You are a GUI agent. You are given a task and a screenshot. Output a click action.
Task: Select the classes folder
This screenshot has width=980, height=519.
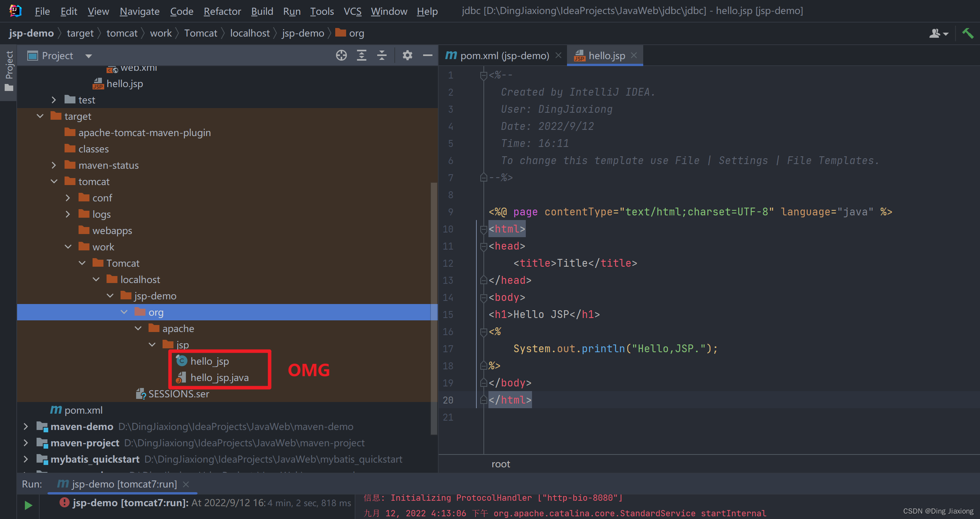pyautogui.click(x=86, y=149)
